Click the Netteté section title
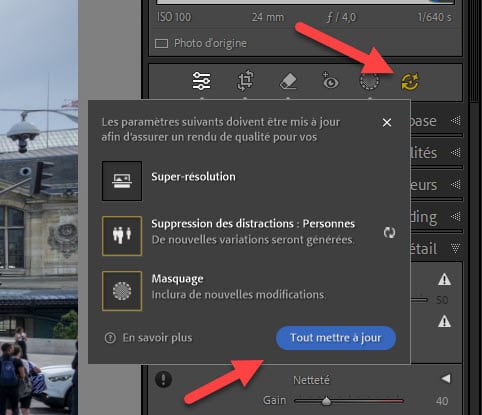 311,380
